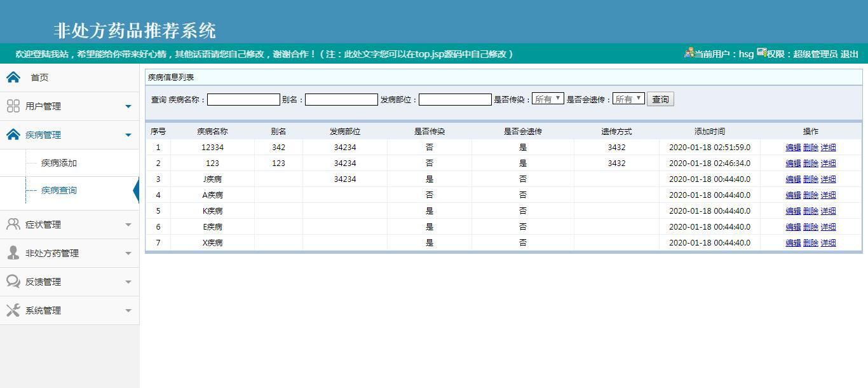The height and width of the screenshot is (388, 868).
Task: Click the tools icon for 系统管理
Action: pos(13,310)
